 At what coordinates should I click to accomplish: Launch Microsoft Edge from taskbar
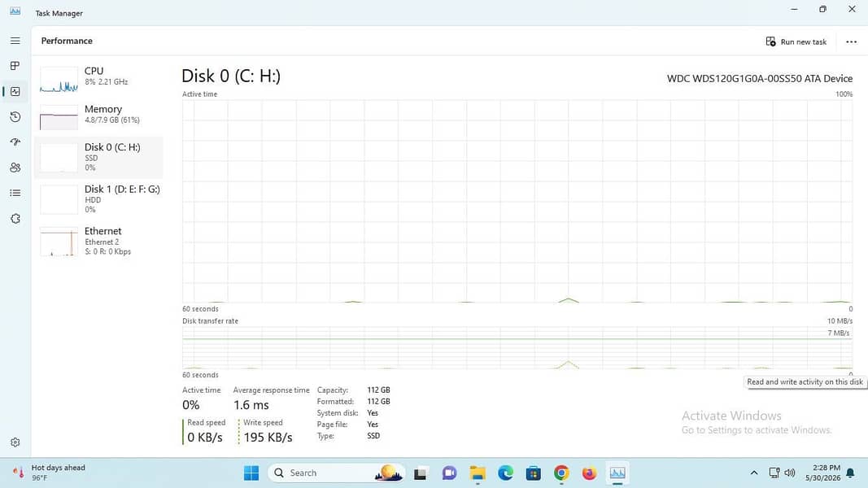click(505, 473)
